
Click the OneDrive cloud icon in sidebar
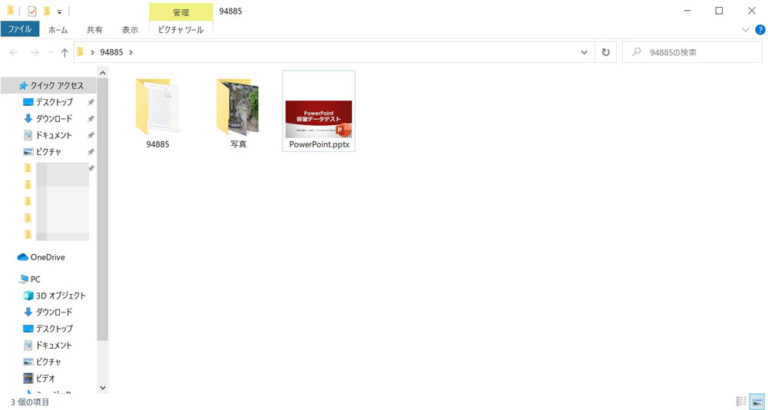23,257
